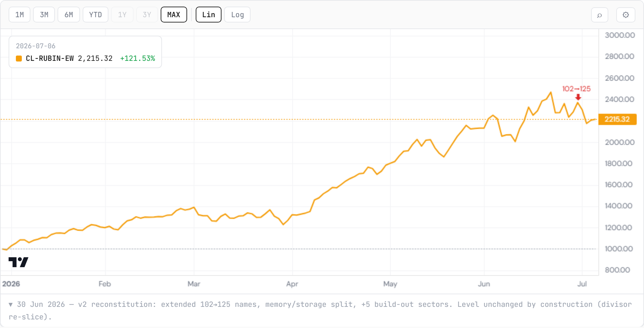The height and width of the screenshot is (328, 644).
Task: Set range to YTD
Action: (x=96, y=15)
